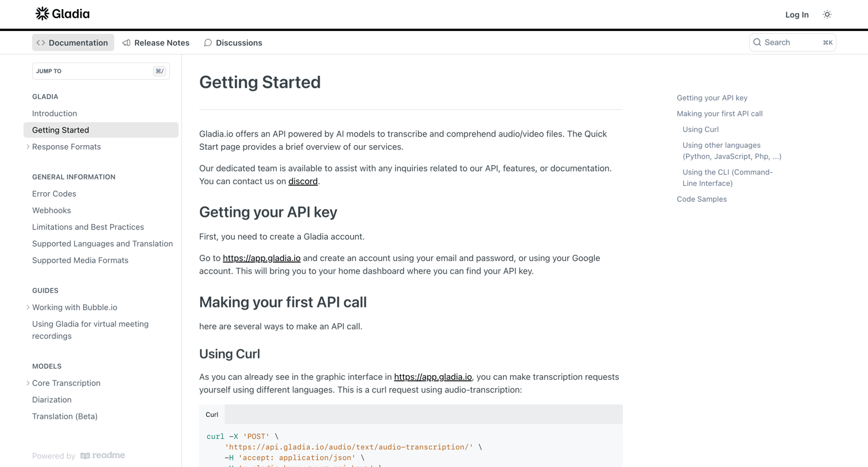Click the Getting Started page heading

click(x=260, y=82)
